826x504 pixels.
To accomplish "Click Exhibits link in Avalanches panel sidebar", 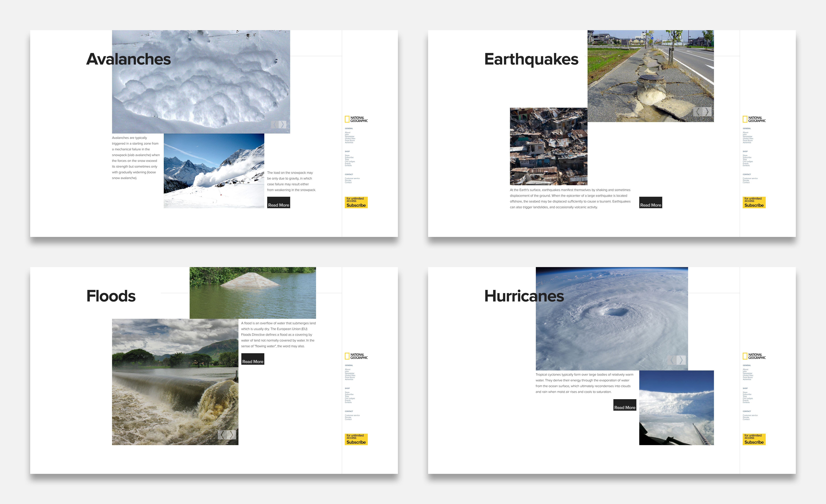I will click(348, 165).
